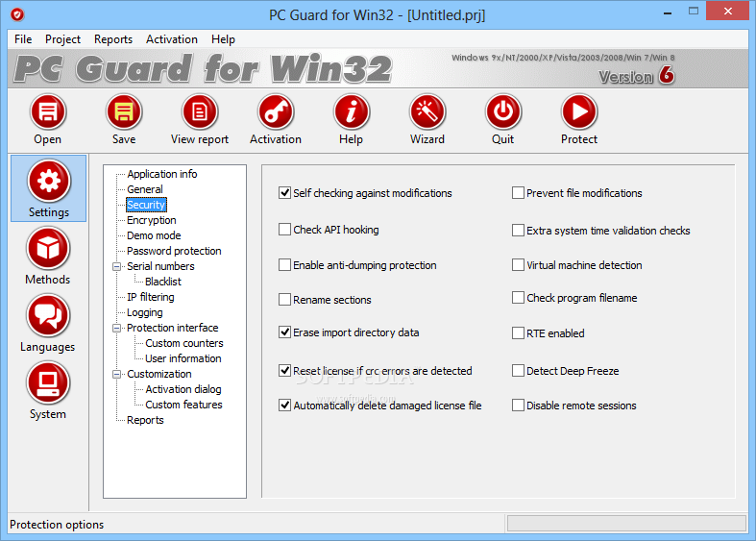756x541 pixels.
Task: Click the Save toolbar icon
Action: (x=124, y=112)
